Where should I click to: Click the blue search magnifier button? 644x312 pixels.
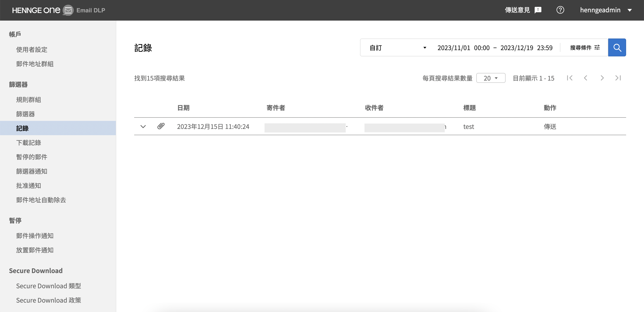(617, 47)
